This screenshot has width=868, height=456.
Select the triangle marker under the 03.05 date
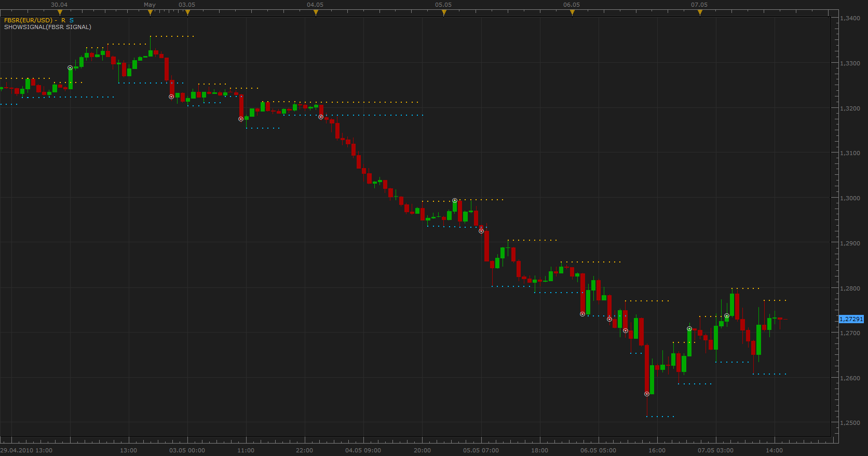[x=187, y=12]
